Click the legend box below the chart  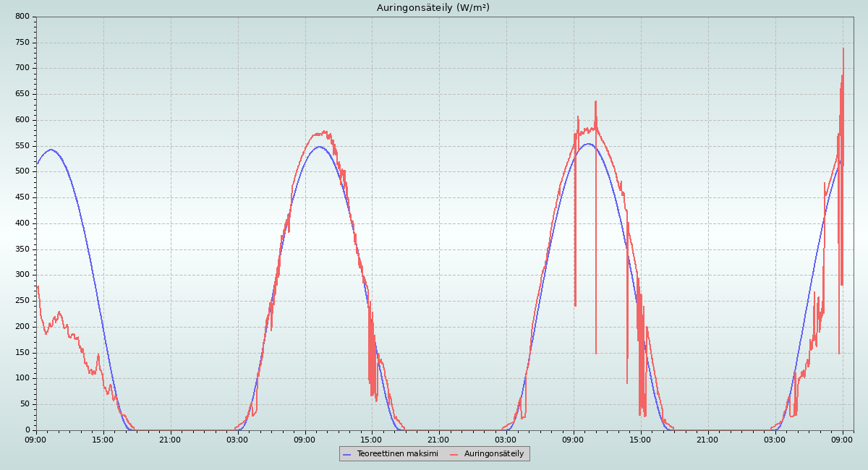click(x=434, y=454)
